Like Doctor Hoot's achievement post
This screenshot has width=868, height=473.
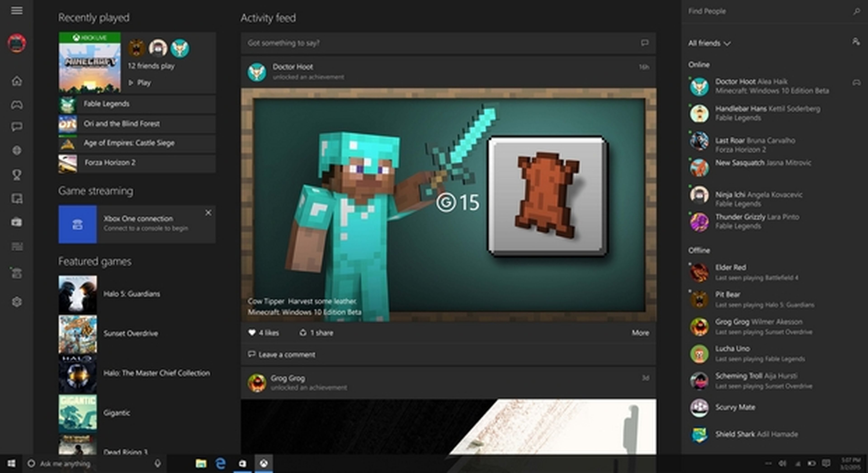coord(264,333)
